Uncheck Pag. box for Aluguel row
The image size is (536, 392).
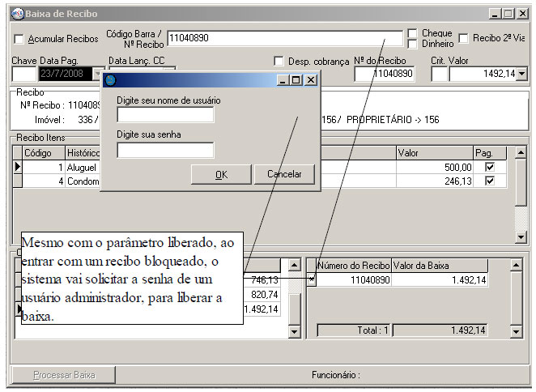[489, 167]
